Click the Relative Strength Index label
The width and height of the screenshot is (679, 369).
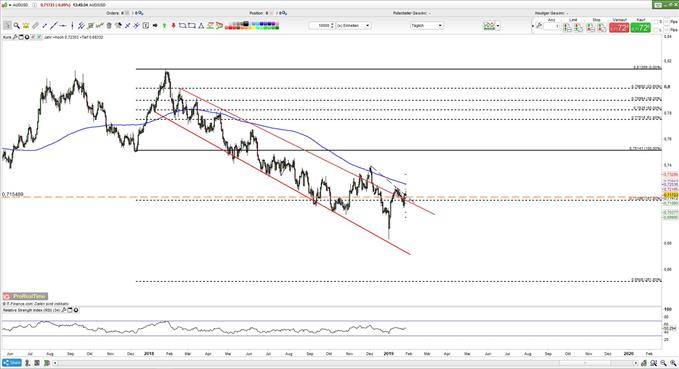(31, 310)
